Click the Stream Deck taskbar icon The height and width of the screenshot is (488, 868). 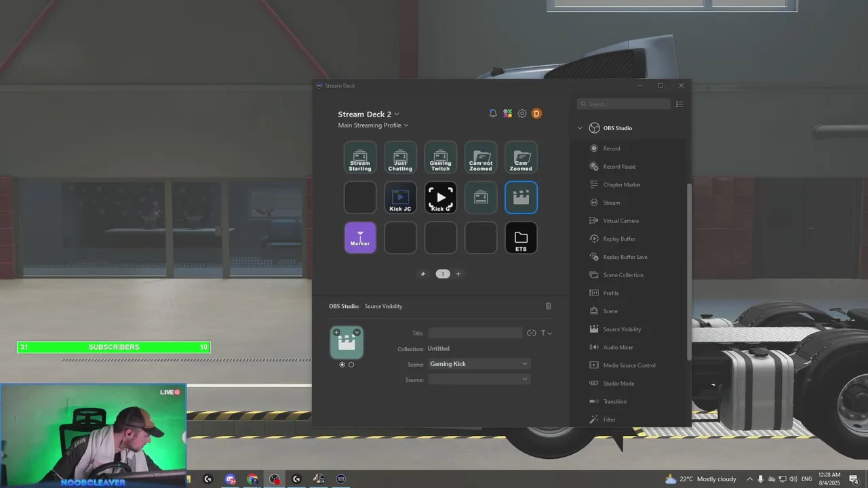[x=341, y=479]
